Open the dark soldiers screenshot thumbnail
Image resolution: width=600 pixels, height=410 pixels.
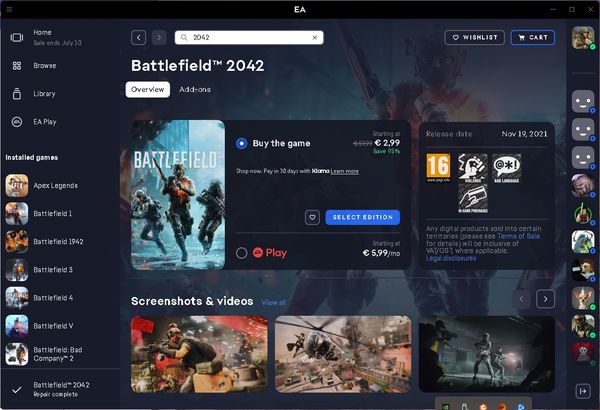[487, 354]
